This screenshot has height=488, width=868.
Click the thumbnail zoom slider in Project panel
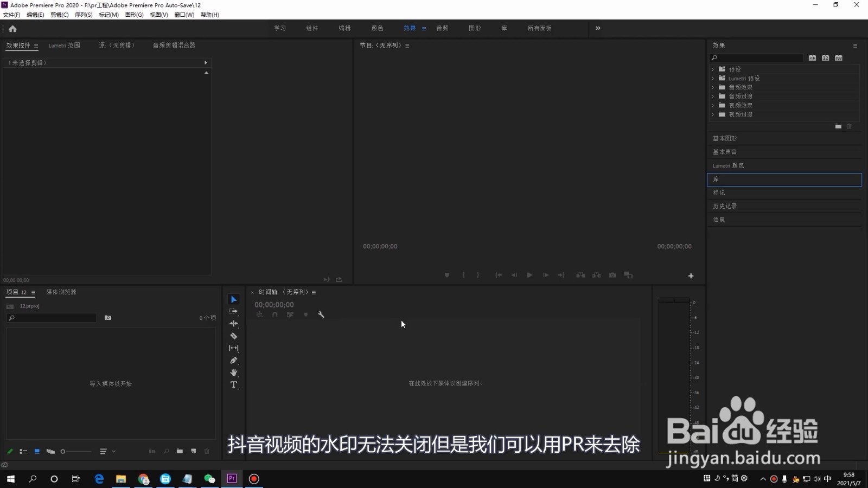(76, 451)
